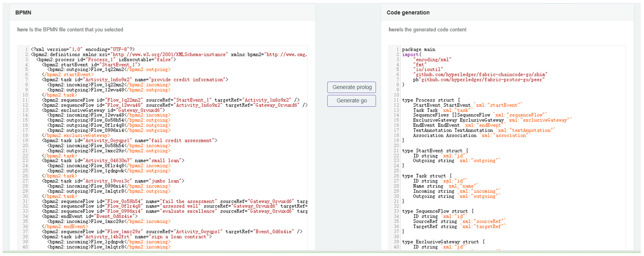
Task: Click the fabric-chaincode-go/shim import path
Action: (480, 74)
